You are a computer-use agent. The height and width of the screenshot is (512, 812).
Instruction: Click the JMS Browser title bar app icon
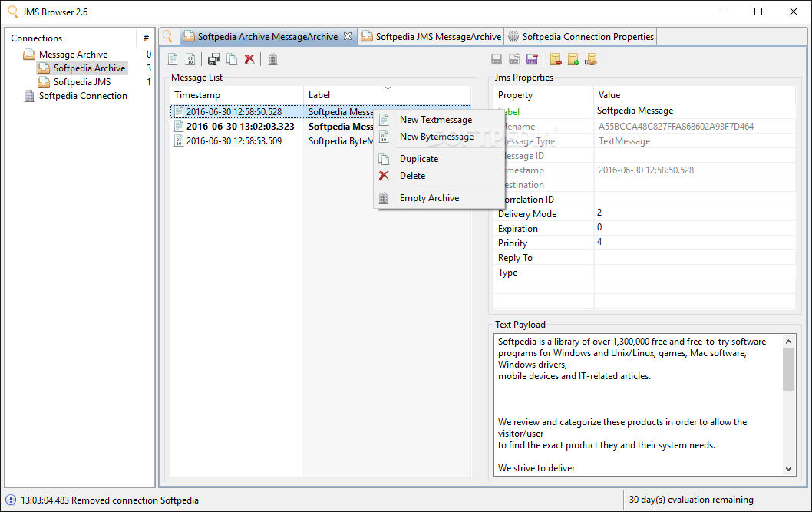pos(13,12)
